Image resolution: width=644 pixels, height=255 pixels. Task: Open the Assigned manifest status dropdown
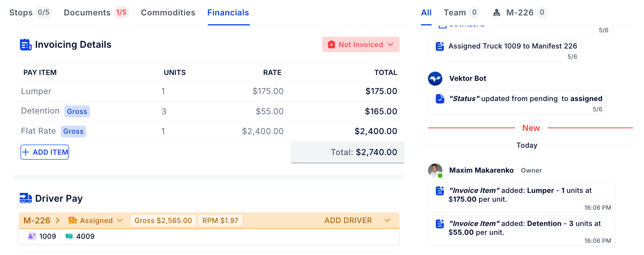pos(120,220)
